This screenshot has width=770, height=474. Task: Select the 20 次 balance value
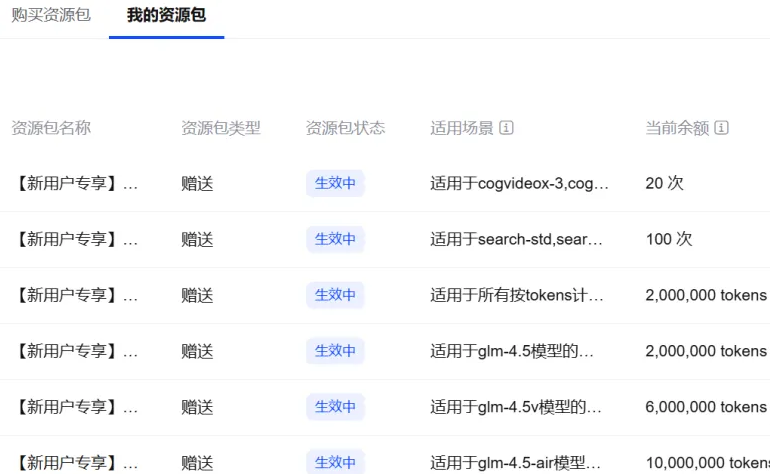[664, 183]
